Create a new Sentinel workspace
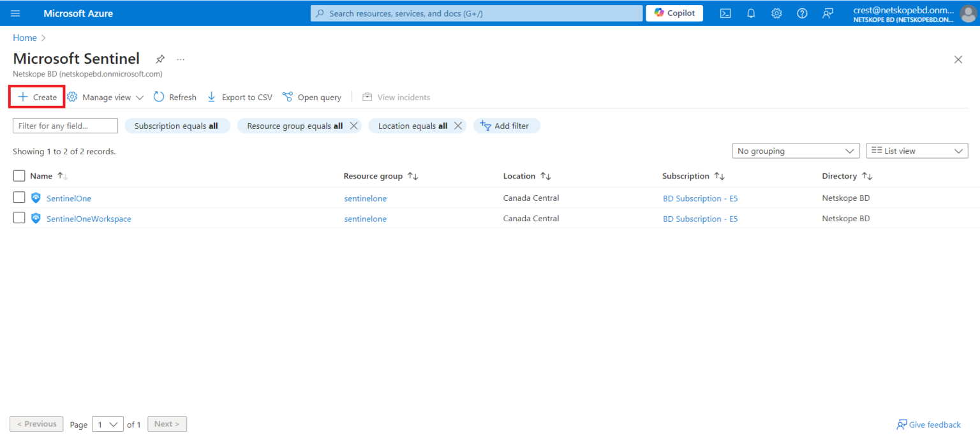980x447 pixels. coord(36,96)
